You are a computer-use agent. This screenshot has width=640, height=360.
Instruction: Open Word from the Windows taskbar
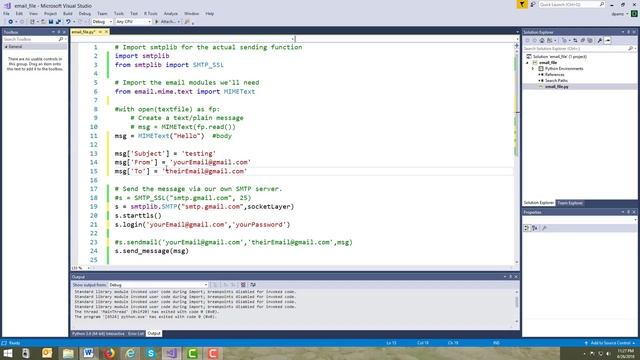(88, 353)
